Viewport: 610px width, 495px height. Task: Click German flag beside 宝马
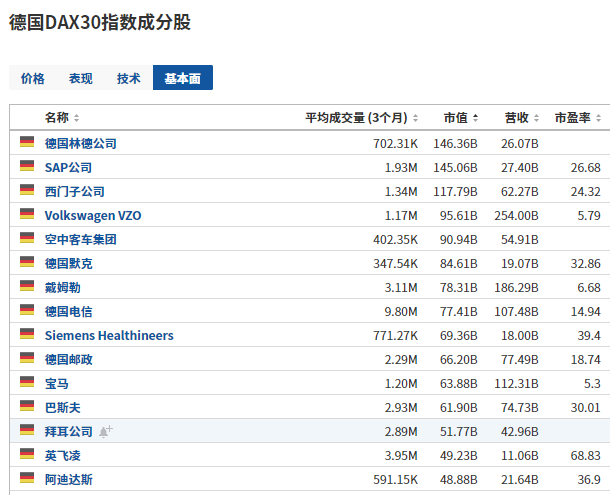coord(27,382)
